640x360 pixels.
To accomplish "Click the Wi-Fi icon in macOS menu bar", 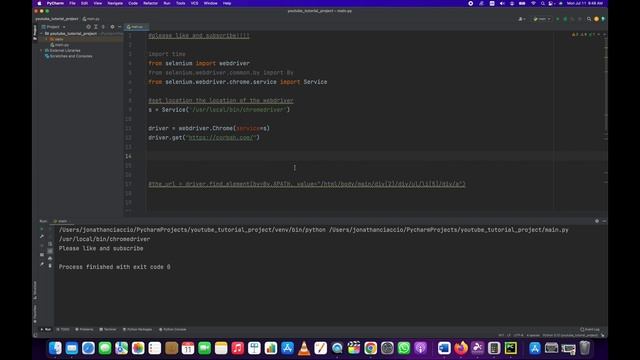I will (533, 3).
